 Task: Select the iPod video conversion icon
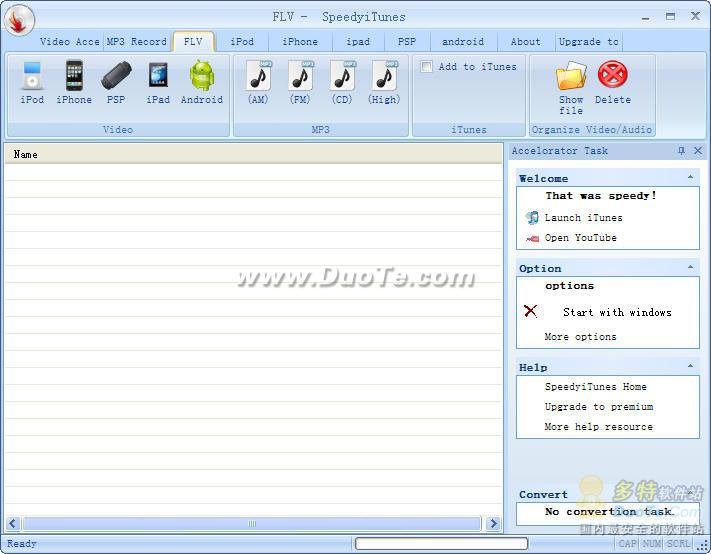pos(32,78)
